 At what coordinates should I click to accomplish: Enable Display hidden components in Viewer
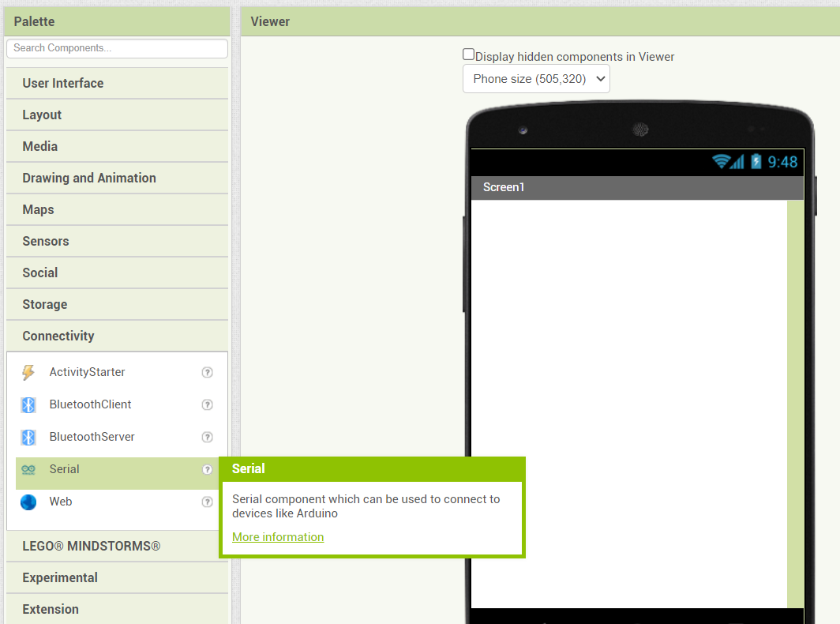pyautogui.click(x=468, y=54)
